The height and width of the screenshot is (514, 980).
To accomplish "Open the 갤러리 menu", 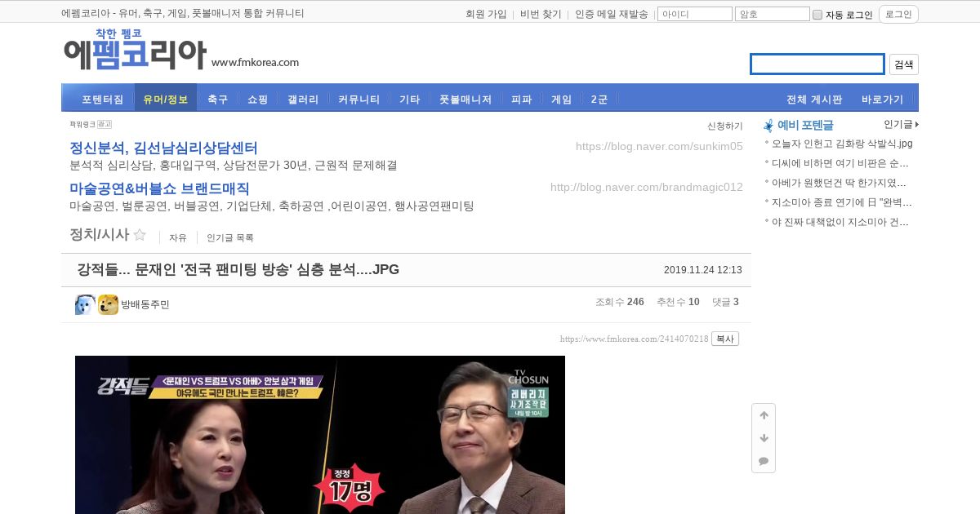I will click(x=303, y=100).
